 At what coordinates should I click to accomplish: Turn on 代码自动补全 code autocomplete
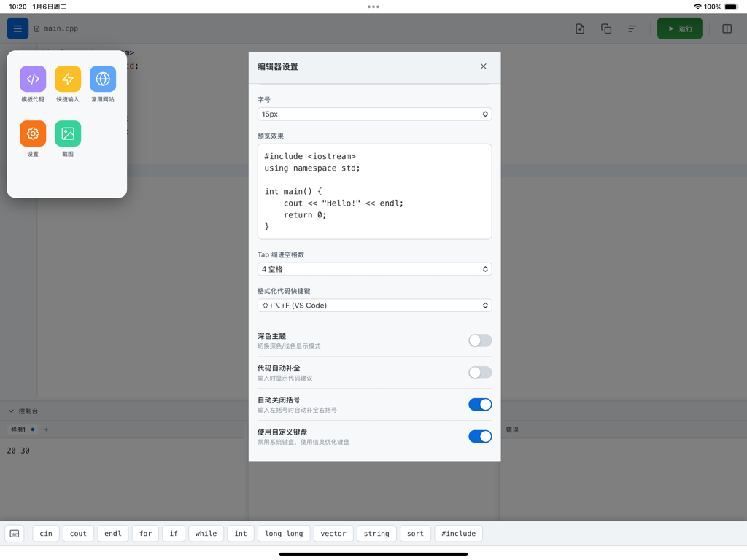point(479,372)
